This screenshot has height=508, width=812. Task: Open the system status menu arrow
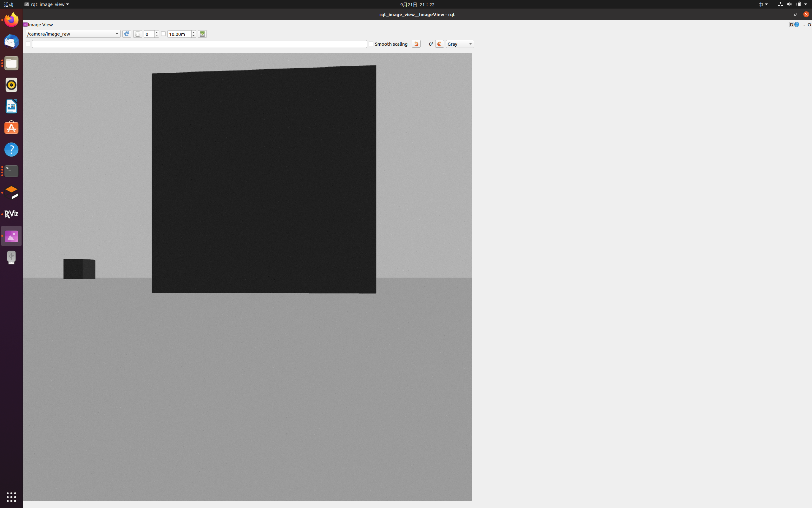806,4
